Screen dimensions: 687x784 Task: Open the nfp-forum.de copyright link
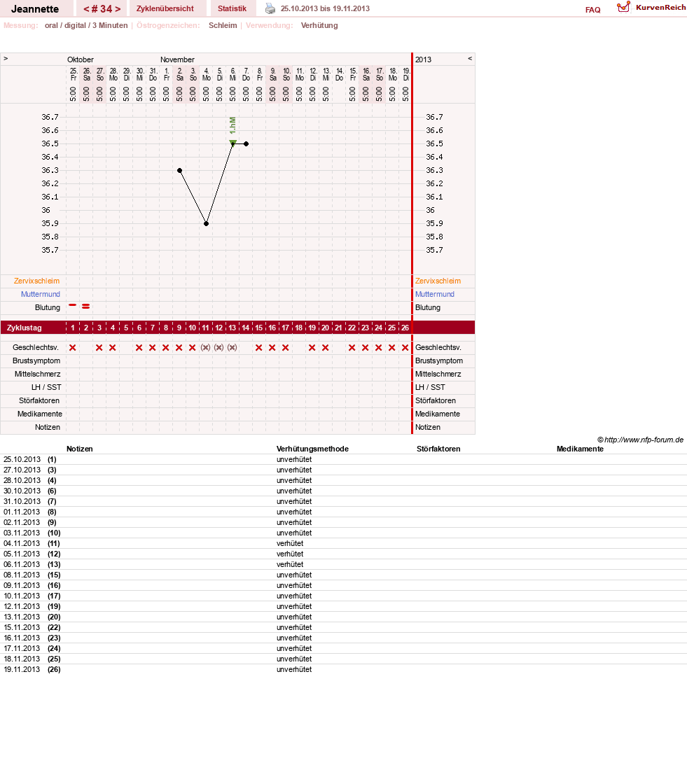[x=641, y=440]
